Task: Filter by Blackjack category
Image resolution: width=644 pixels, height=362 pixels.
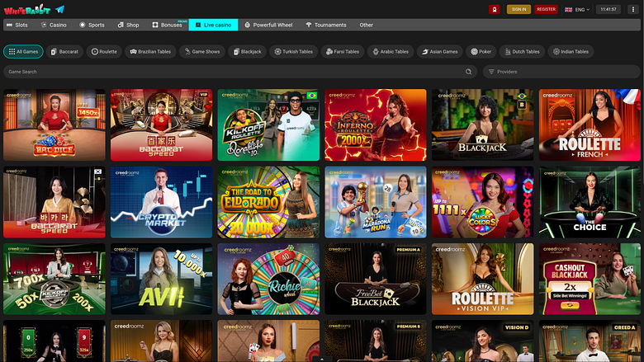Action: [x=248, y=52]
